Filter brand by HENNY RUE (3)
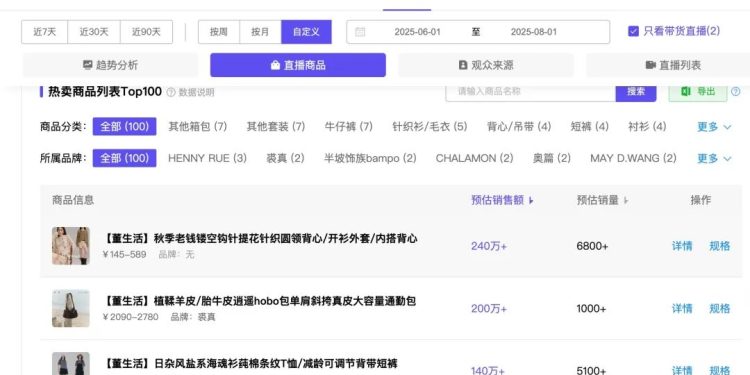 [207, 158]
